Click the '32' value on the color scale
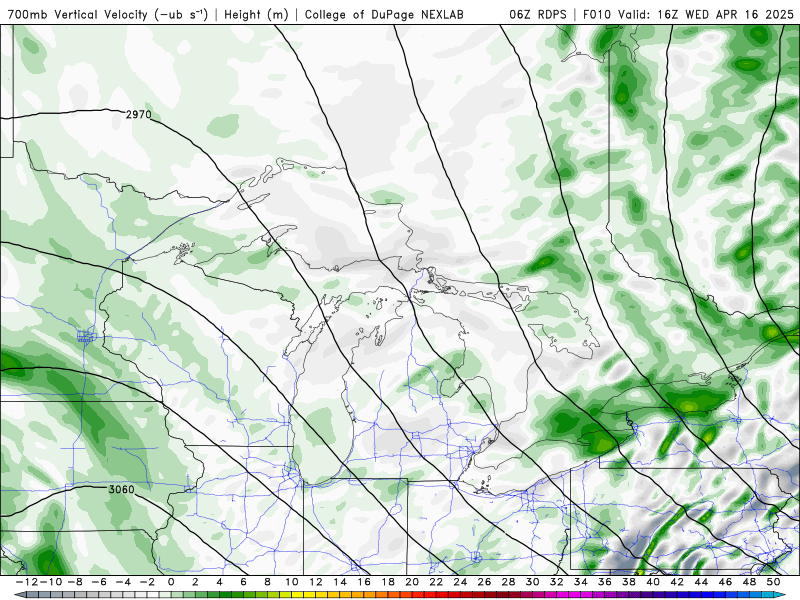 557,582
